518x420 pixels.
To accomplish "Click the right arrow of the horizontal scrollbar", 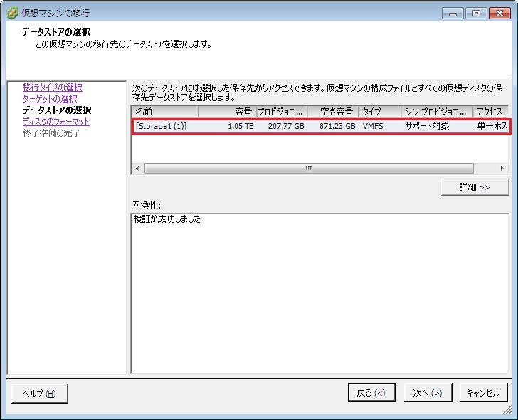I will coord(502,168).
